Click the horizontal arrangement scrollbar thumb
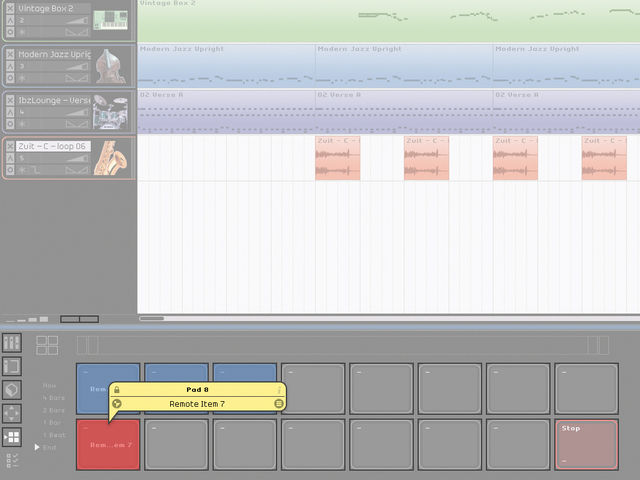Viewport: 640px width, 480px height. 152,318
